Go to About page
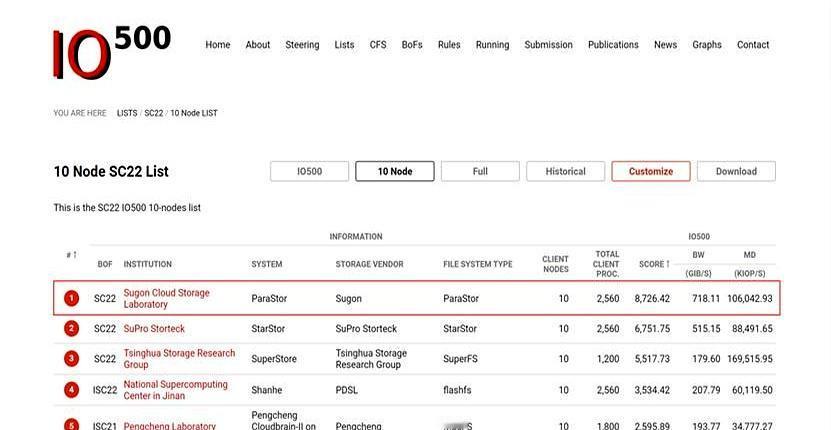The image size is (831, 430). coord(258,45)
